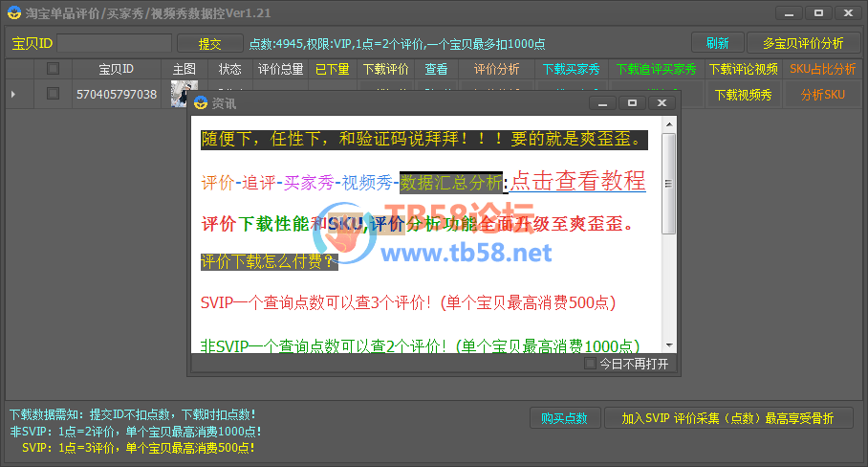Viewport: 868px width, 467px height.
Task: Click the 570405797038 ID cell
Action: [x=117, y=94]
